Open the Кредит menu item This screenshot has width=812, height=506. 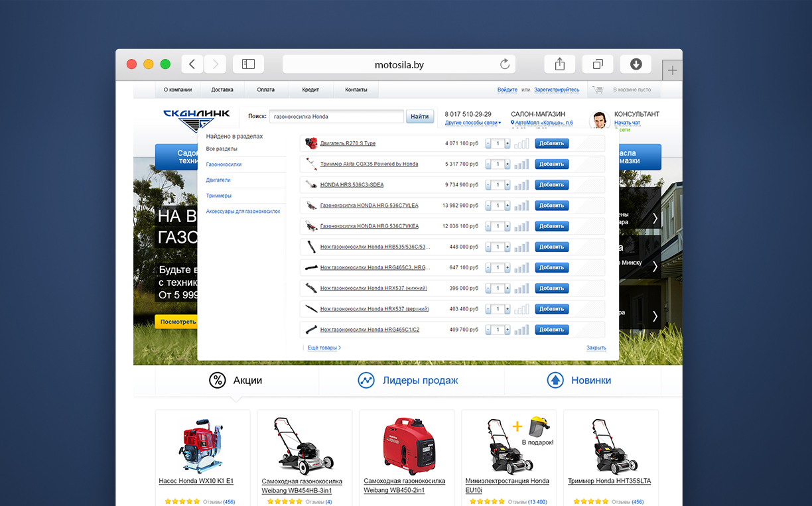[x=310, y=90]
